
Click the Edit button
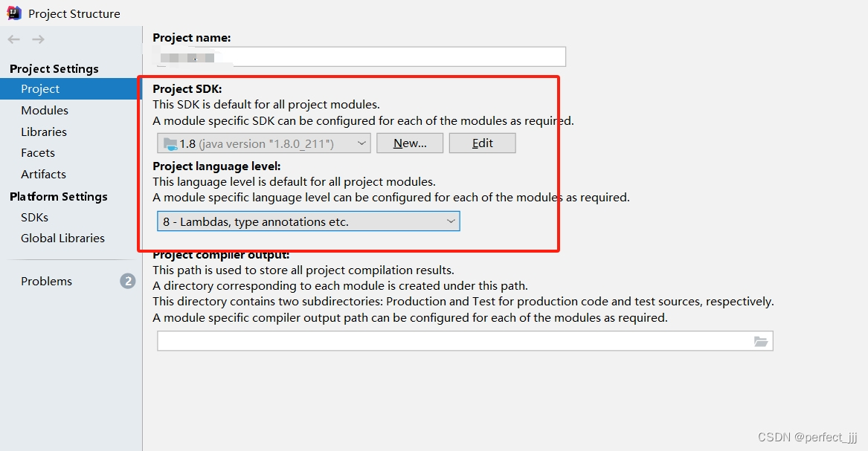[x=482, y=143]
